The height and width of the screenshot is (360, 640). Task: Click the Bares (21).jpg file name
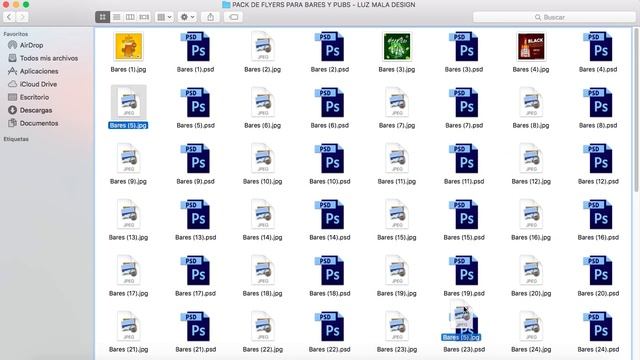coord(129,349)
